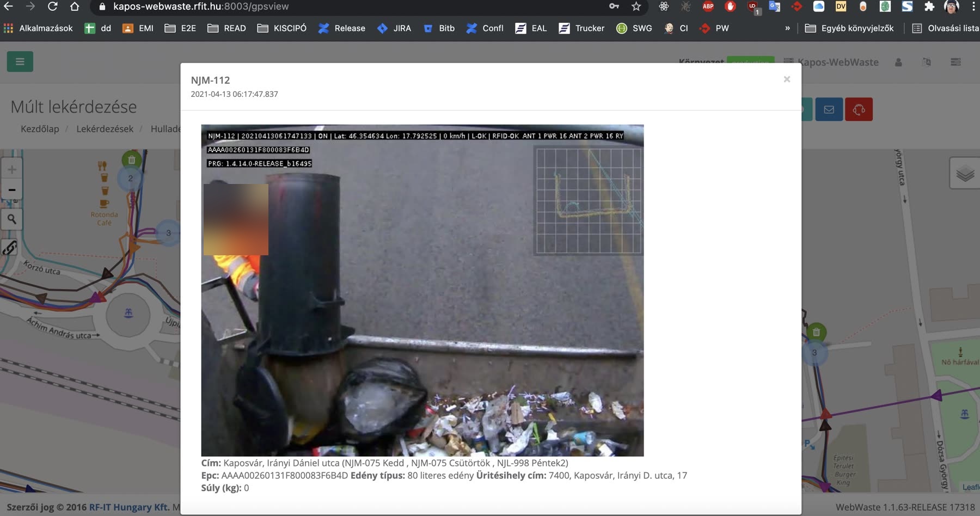Click cluster marker 3 on left map
980x516 pixels.
coord(168,233)
